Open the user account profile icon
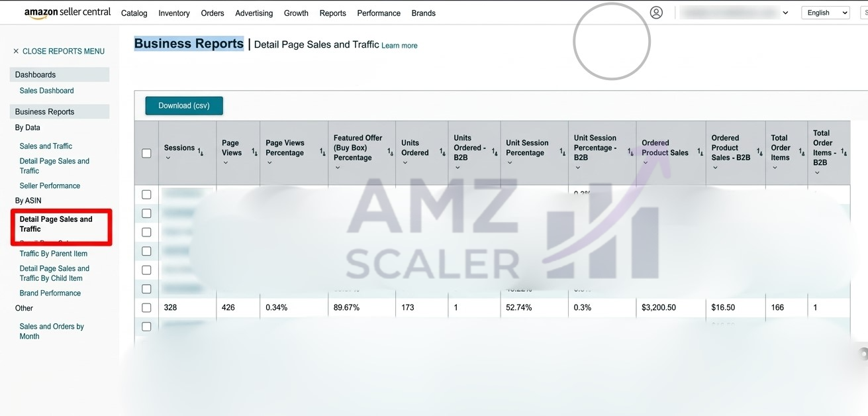Viewport: 868px width, 416px height. coord(656,13)
